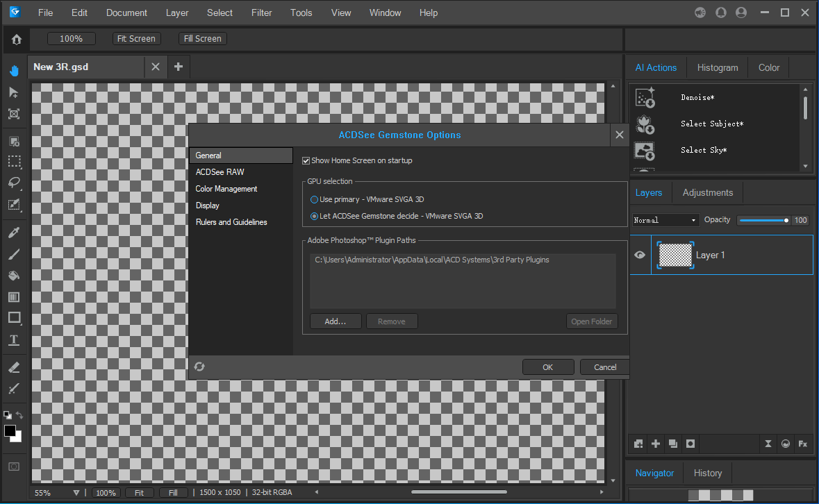Image resolution: width=819 pixels, height=504 pixels.
Task: Select the Use primary GPU radio button
Action: [315, 200]
